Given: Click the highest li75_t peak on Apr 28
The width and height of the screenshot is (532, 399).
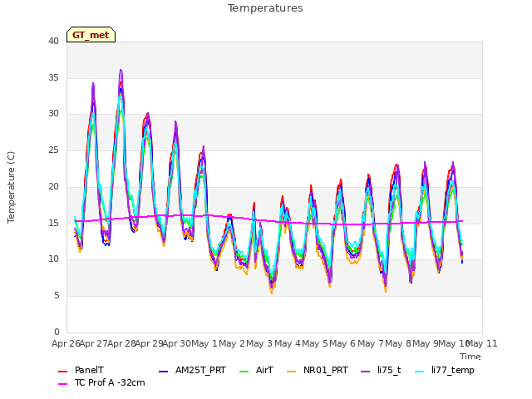Looking at the screenshot, I should (x=121, y=70).
